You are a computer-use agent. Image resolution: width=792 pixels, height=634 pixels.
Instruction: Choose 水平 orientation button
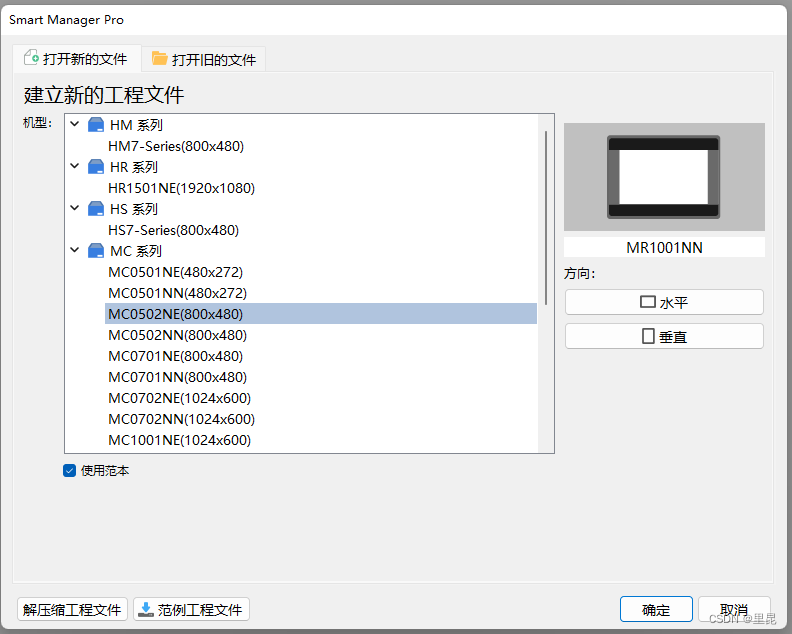click(x=664, y=302)
